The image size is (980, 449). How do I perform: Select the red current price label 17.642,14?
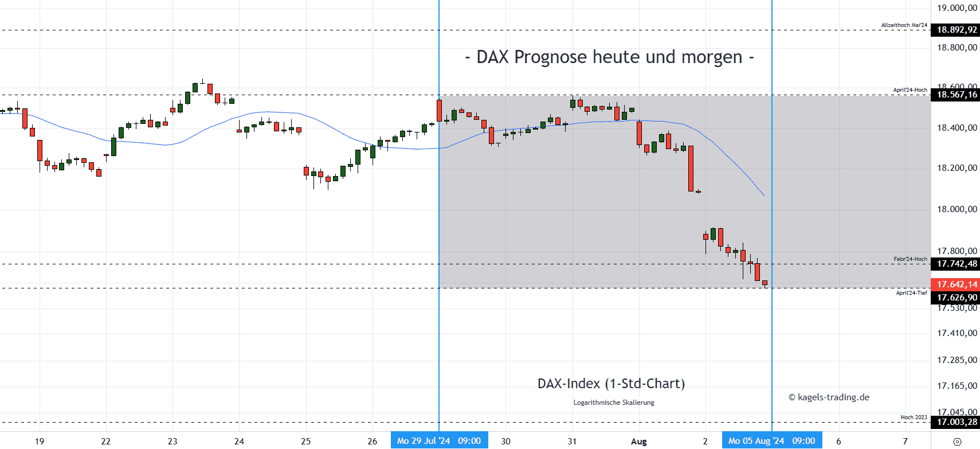point(955,284)
